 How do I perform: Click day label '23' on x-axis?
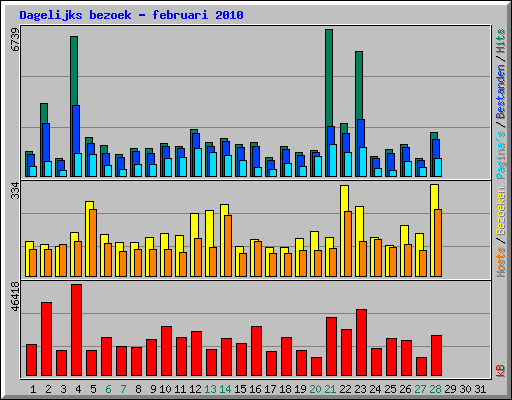click(x=360, y=389)
